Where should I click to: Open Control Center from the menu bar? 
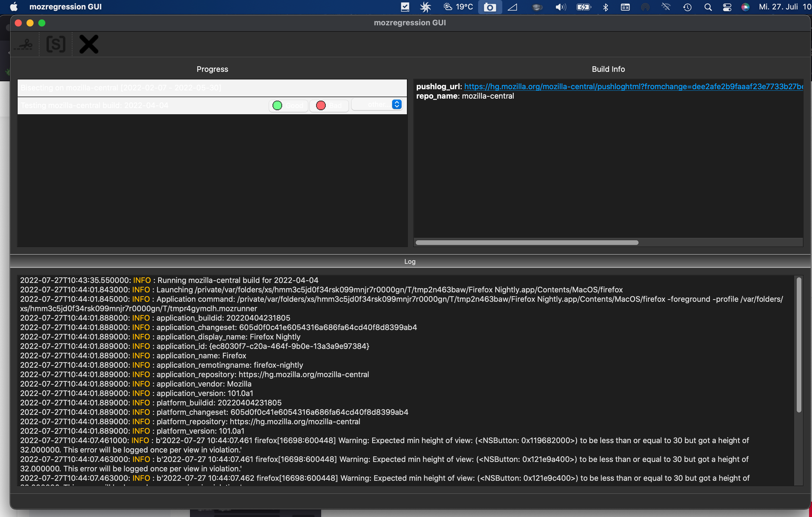tap(727, 7)
